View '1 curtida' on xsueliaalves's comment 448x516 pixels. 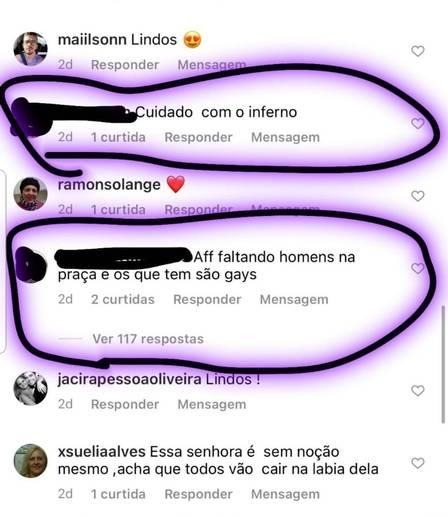tap(118, 494)
